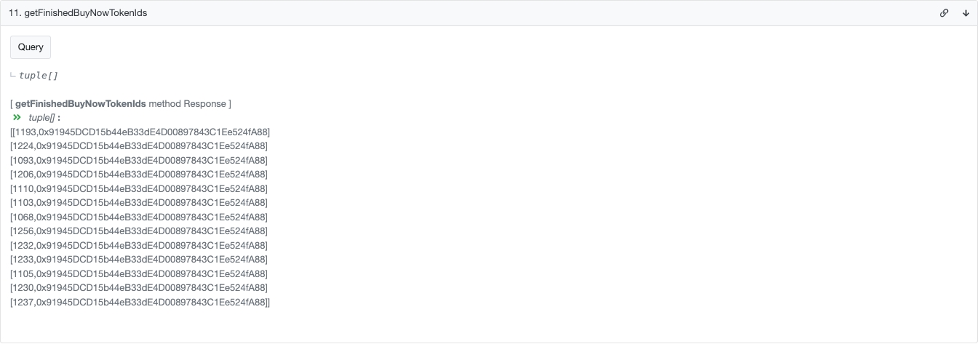Select the response row for token 1193
980x344 pixels.
(x=140, y=132)
